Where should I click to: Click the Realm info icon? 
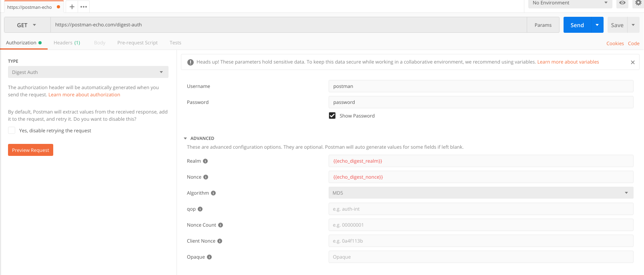[x=205, y=161]
